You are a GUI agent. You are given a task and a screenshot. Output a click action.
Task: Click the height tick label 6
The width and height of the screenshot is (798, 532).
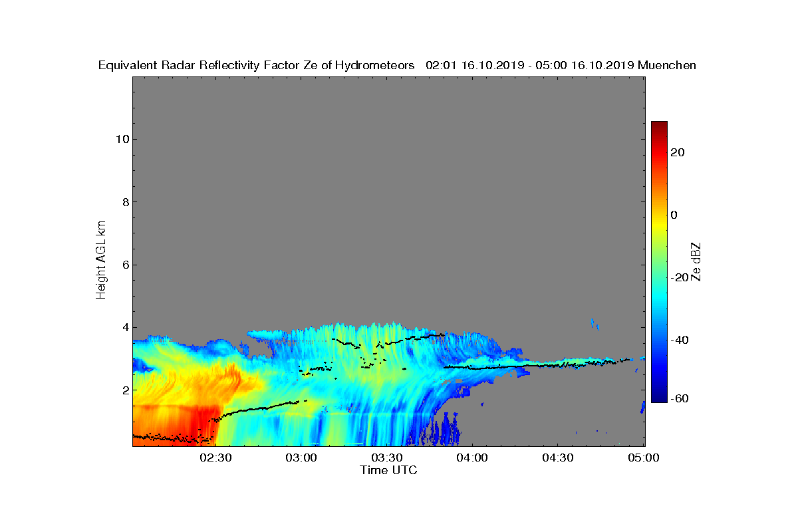(124, 265)
